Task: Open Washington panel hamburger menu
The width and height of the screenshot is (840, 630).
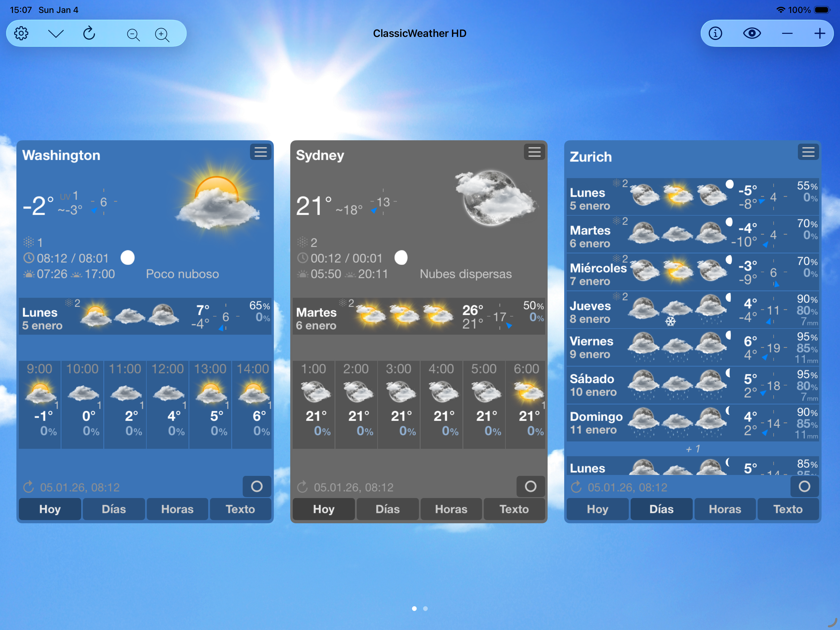Action: [260, 152]
